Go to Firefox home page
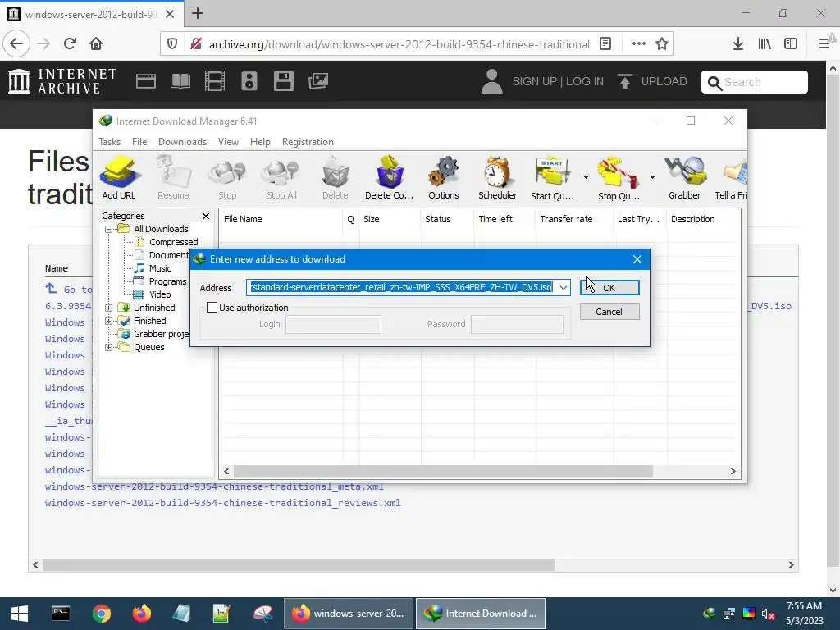This screenshot has height=630, width=840. 96,43
